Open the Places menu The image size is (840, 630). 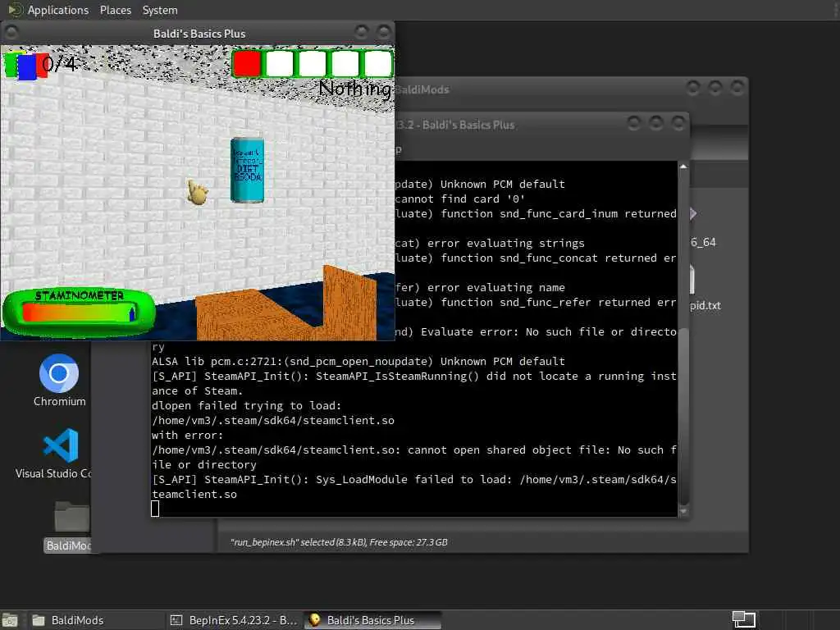(115, 10)
